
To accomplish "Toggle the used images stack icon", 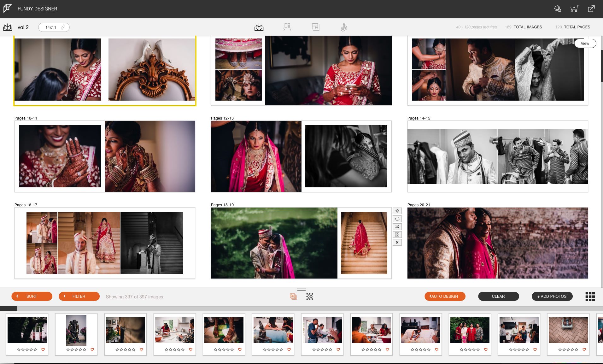I will [293, 296].
